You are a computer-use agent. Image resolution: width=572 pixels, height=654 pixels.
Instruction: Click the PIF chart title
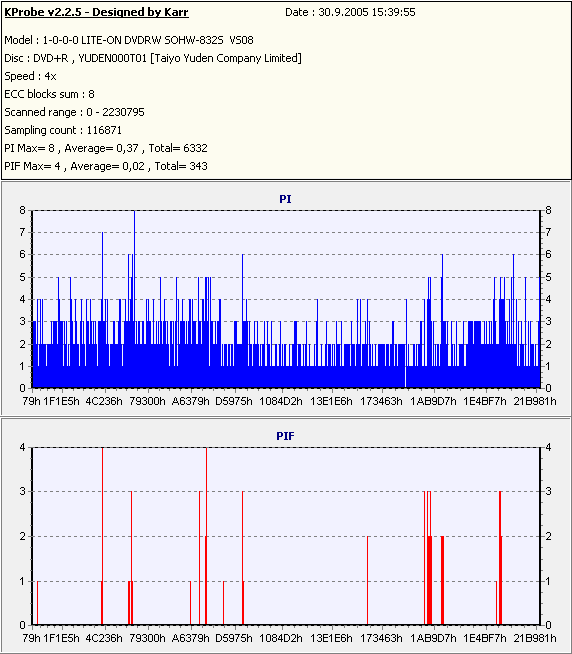click(x=285, y=436)
